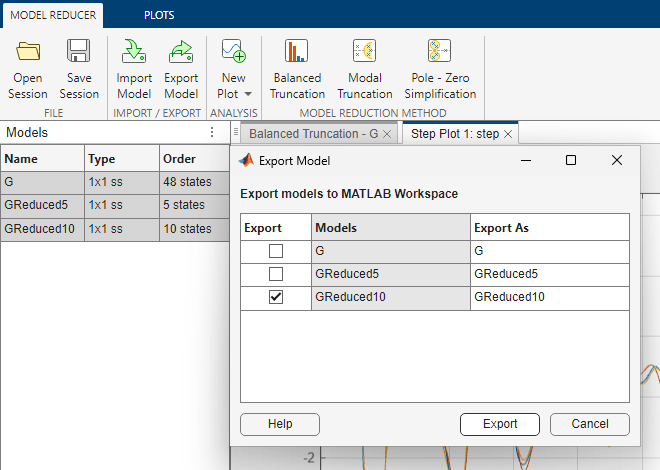
Task: Edit the Export As name for GReduced5
Action: tap(548, 274)
